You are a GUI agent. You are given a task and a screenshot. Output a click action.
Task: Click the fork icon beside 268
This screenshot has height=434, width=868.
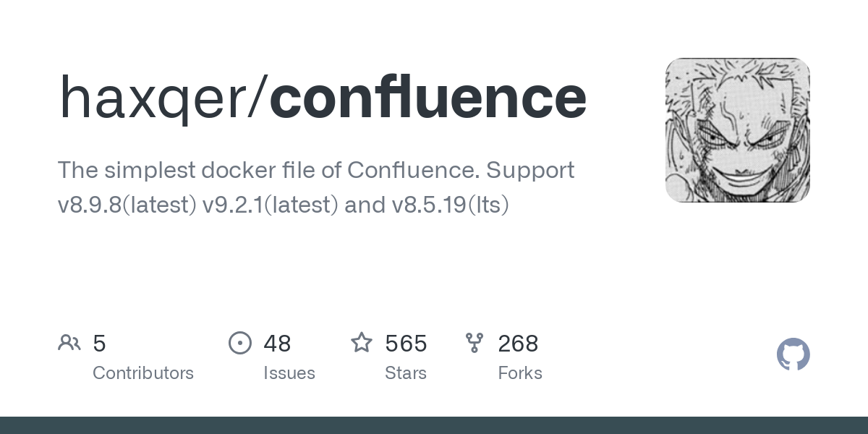point(475,343)
